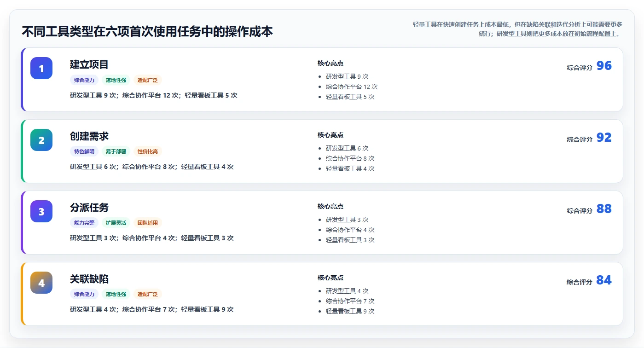
Task: Open the 关联缺陷 card title
Action: pos(89,278)
